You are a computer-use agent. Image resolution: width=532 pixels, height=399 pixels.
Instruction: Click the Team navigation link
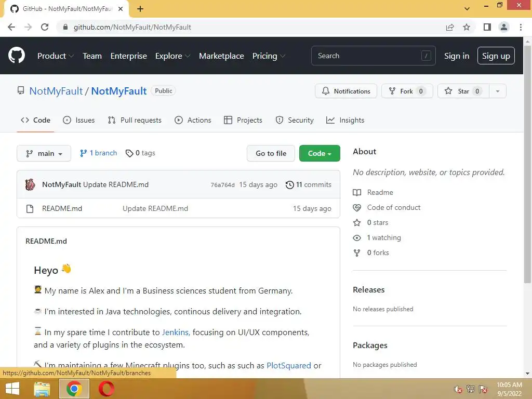pos(92,56)
